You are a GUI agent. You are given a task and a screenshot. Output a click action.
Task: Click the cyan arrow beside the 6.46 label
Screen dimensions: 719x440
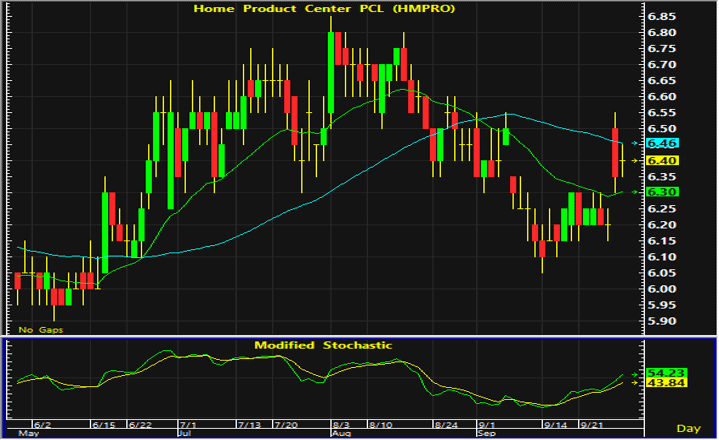pos(635,143)
